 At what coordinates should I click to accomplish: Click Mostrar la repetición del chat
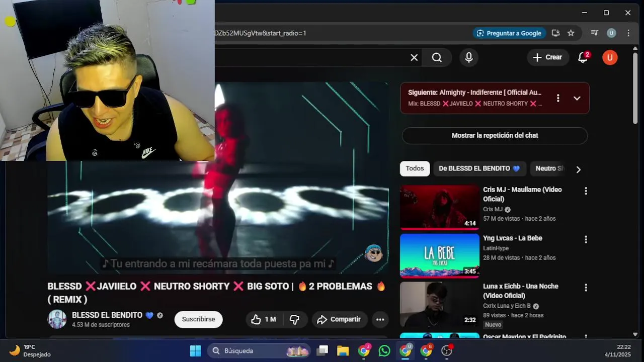[495, 135]
